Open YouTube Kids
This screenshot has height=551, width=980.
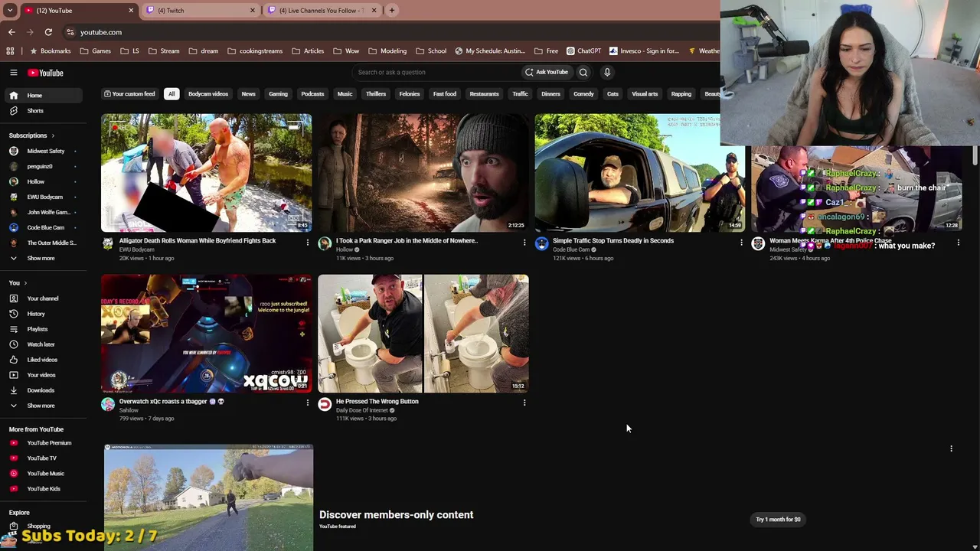43,489
